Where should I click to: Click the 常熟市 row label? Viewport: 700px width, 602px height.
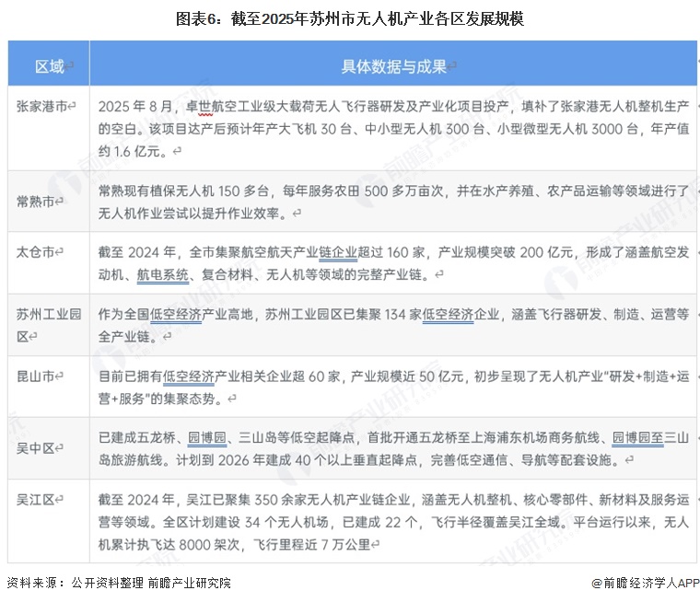(x=41, y=200)
